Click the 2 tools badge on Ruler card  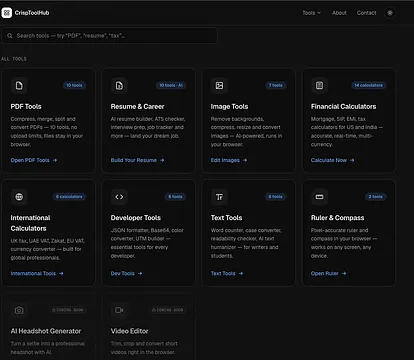pos(376,197)
